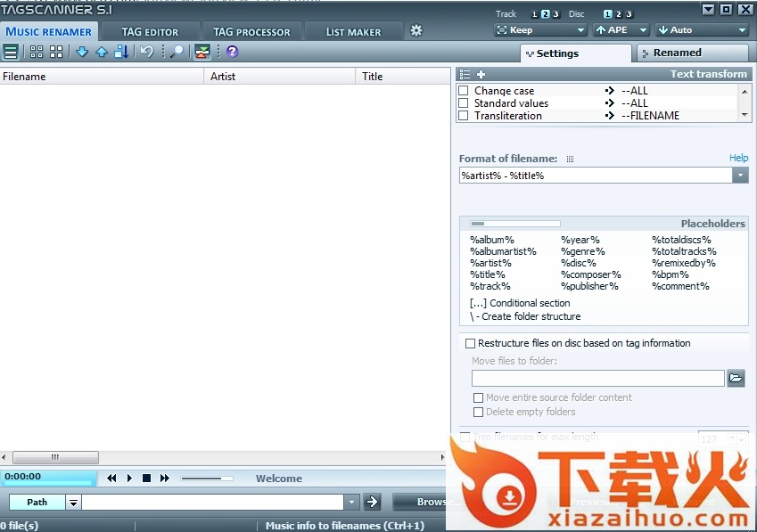Click the Help link
The height and width of the screenshot is (532, 757).
tap(738, 158)
